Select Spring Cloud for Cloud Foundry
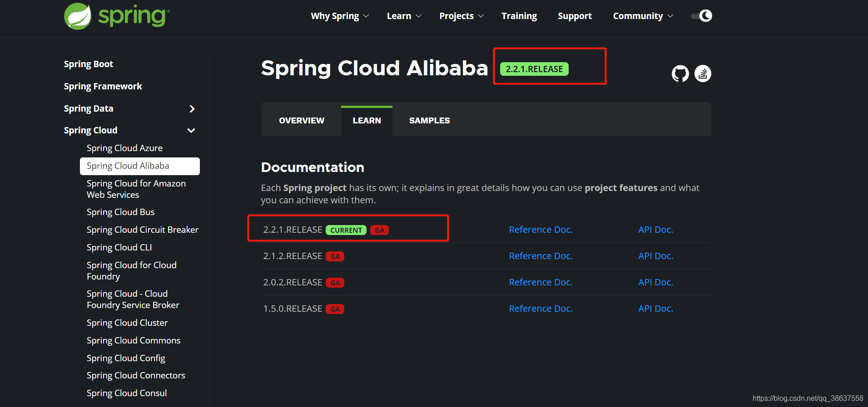 click(132, 271)
